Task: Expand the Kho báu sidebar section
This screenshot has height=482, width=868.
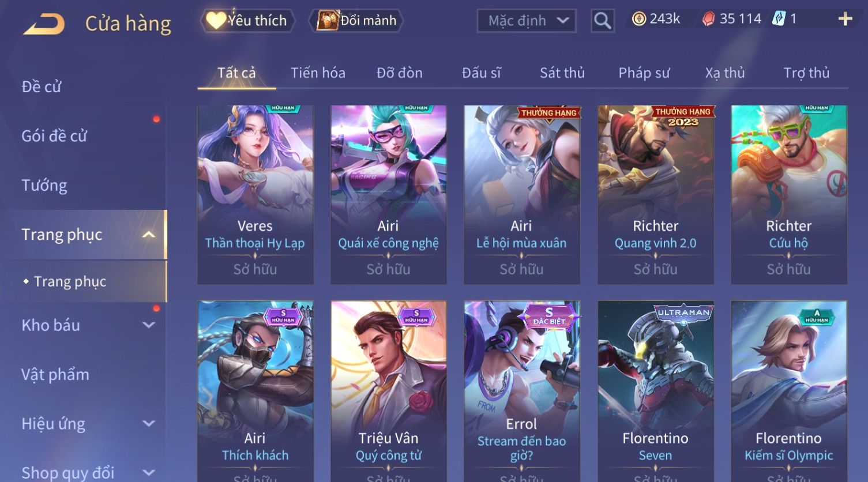Action: tap(148, 325)
